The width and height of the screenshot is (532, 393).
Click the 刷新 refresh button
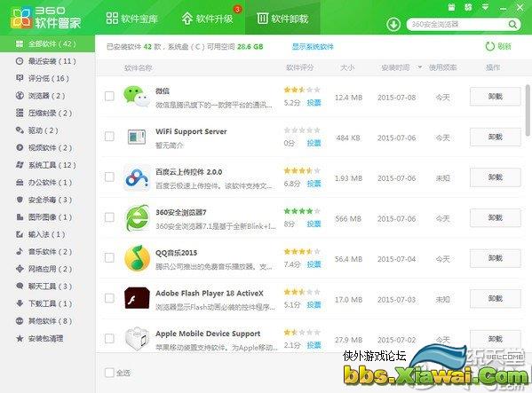[x=497, y=46]
